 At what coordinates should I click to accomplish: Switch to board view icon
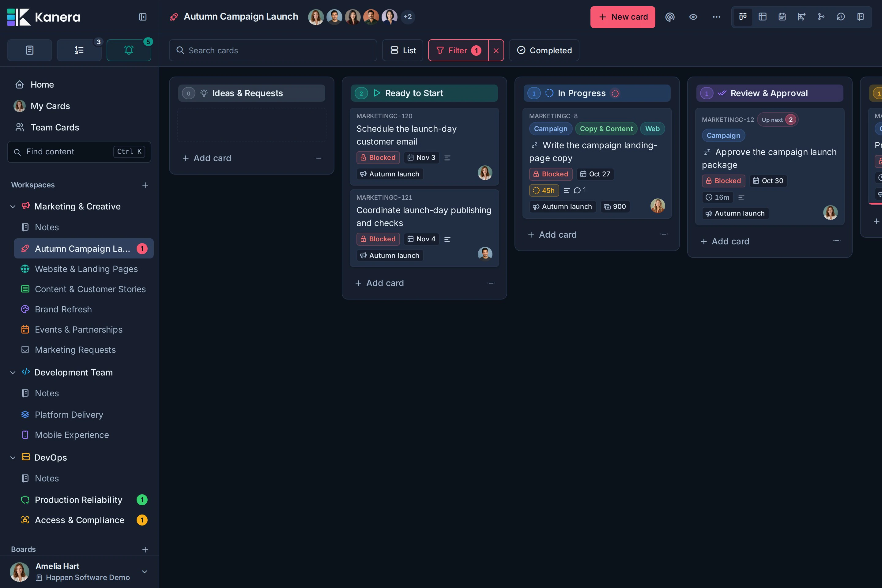point(743,17)
